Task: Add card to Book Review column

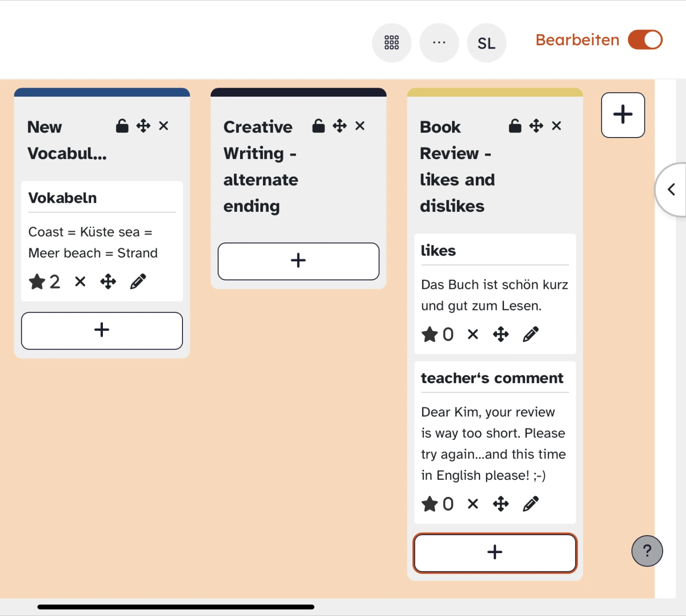Action: point(495,552)
